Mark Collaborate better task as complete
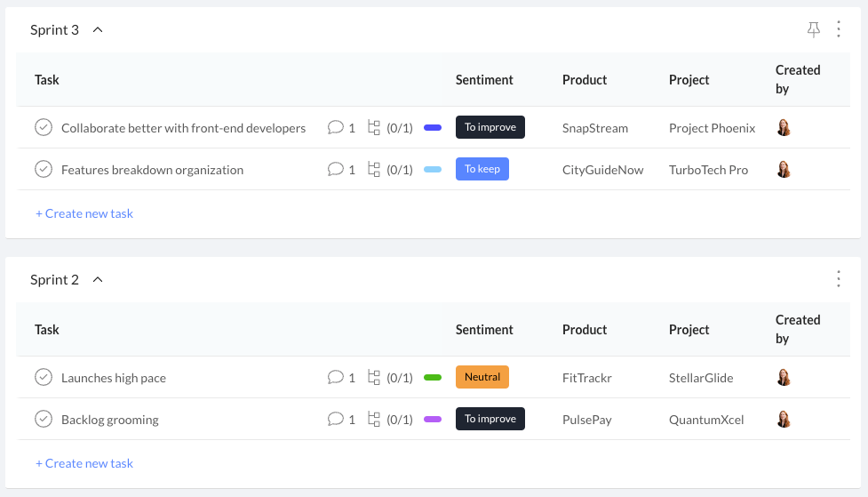This screenshot has width=868, height=497. (x=44, y=127)
